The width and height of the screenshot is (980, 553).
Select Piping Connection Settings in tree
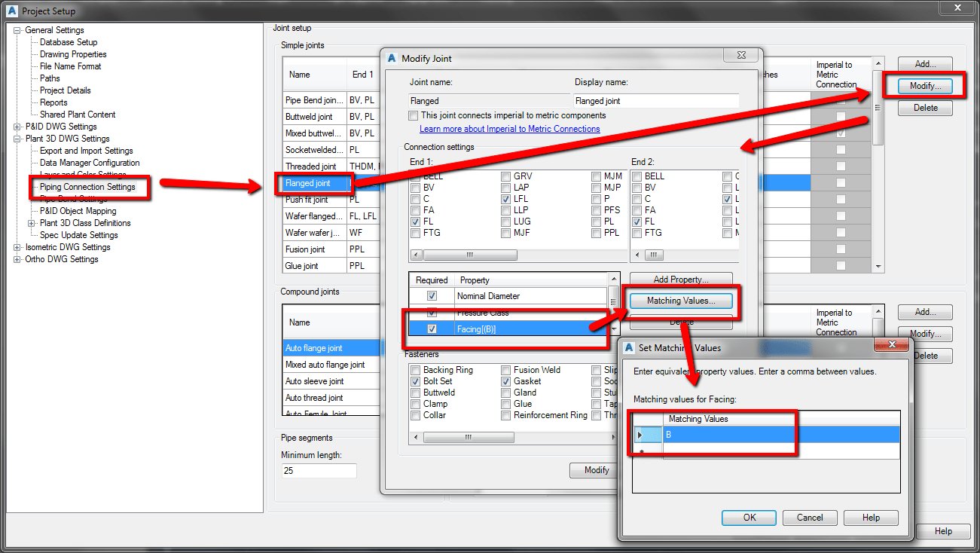tap(87, 187)
